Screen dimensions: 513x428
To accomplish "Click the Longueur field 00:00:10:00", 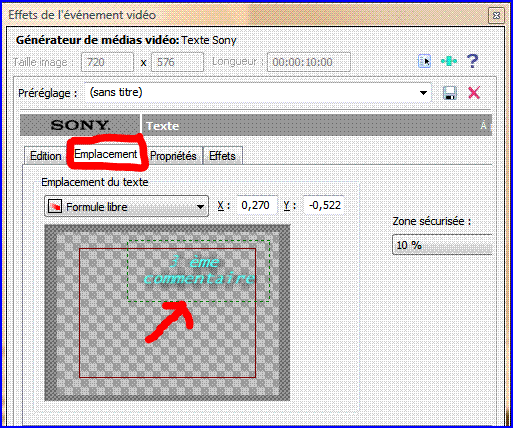I will point(309,62).
